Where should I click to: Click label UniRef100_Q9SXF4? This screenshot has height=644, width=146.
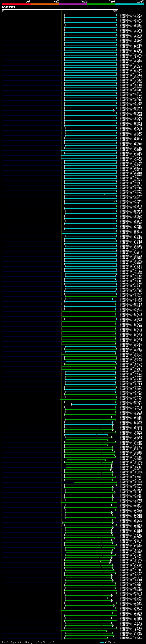coord(131,239)
